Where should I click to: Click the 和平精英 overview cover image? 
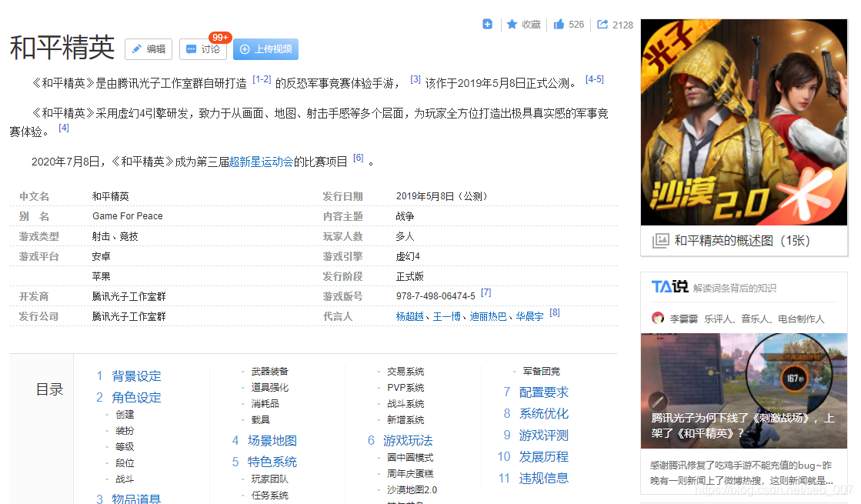point(744,122)
